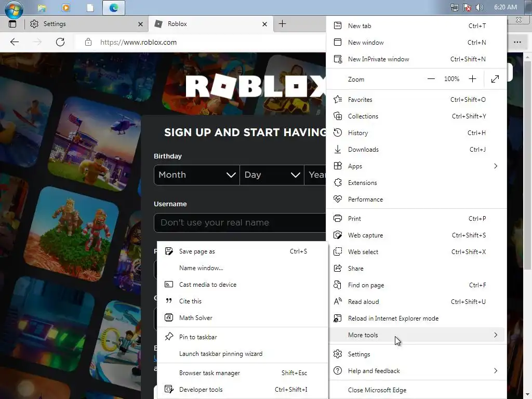Click the Developer tools icon

(x=169, y=389)
